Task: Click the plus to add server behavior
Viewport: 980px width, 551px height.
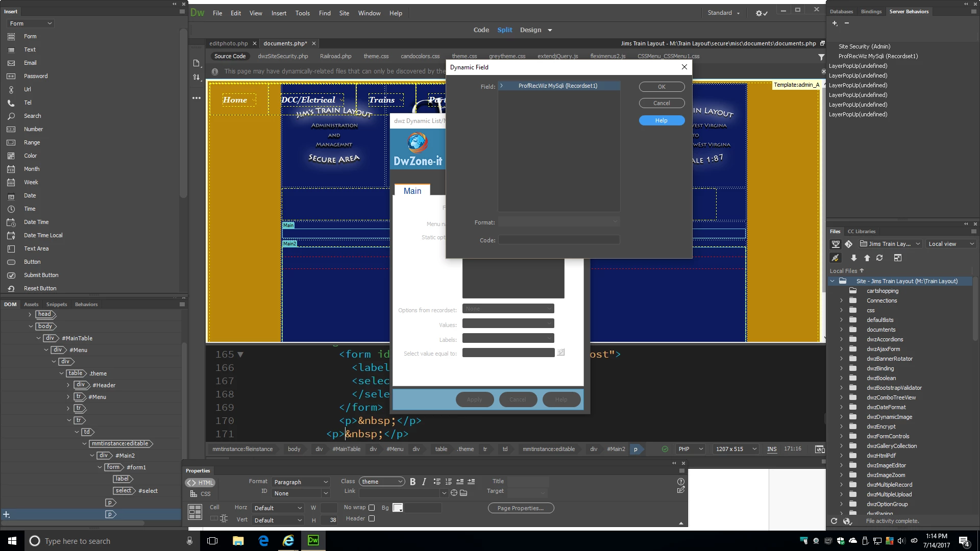Action: [x=835, y=23]
